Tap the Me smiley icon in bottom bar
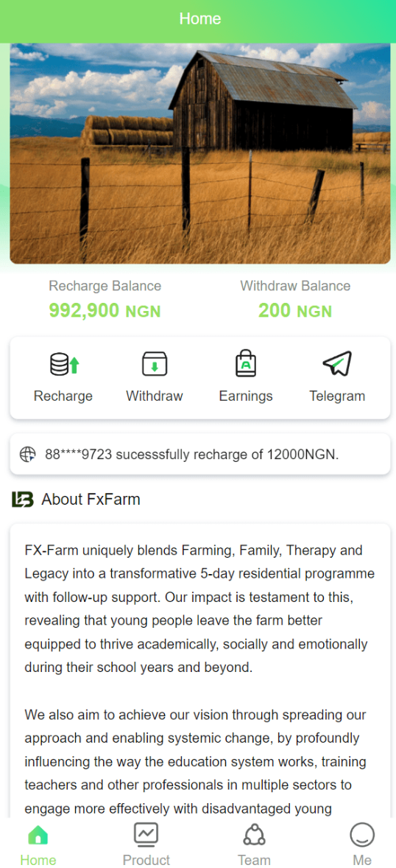Viewport: 396px width, 868px height. (362, 834)
